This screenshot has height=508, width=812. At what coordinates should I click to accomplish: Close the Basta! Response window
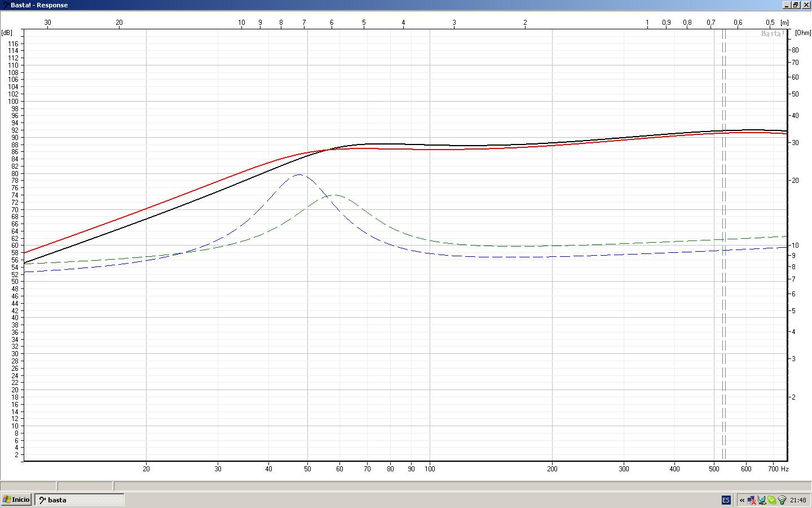pos(805,5)
